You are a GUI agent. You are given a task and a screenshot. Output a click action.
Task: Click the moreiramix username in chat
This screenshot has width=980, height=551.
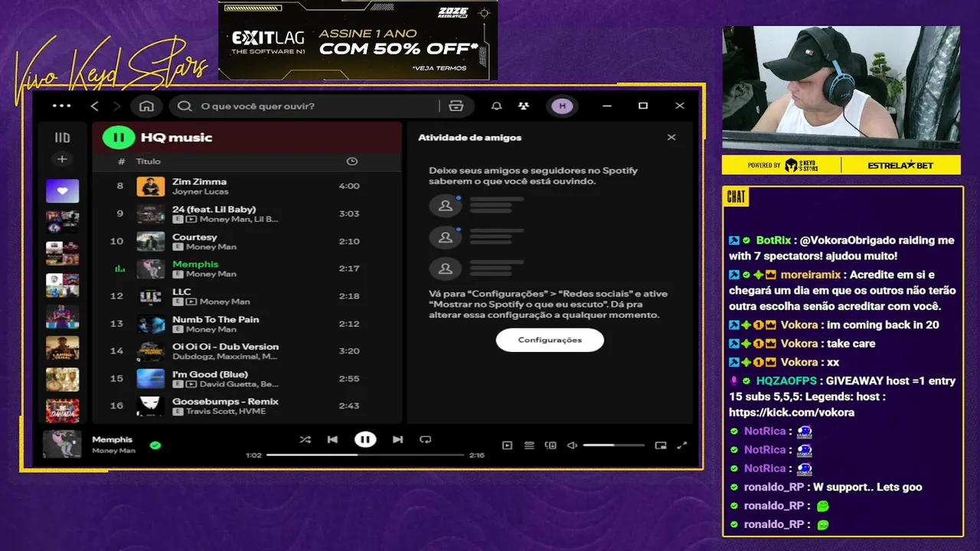[x=812, y=274]
